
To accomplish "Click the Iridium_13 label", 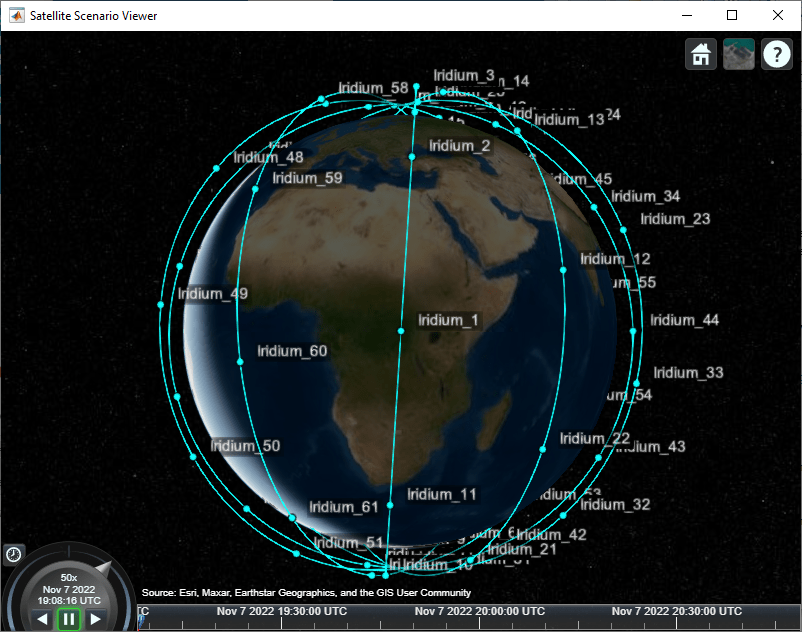I will coord(569,120).
